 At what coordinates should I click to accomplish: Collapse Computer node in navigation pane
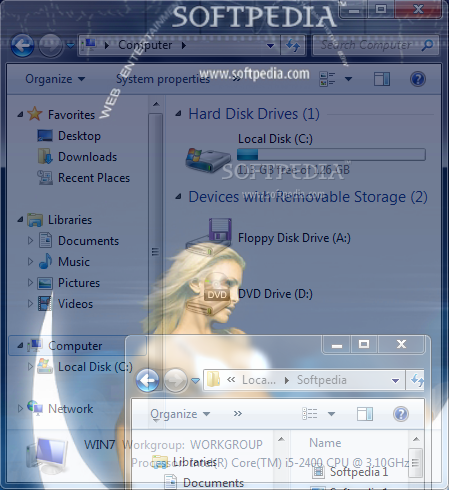coord(20,346)
